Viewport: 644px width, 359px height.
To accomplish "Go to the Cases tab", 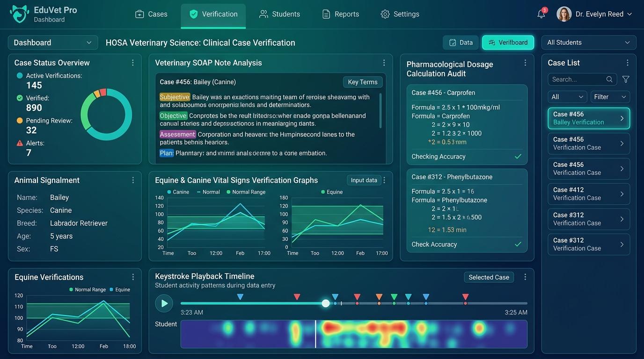I will (x=151, y=14).
